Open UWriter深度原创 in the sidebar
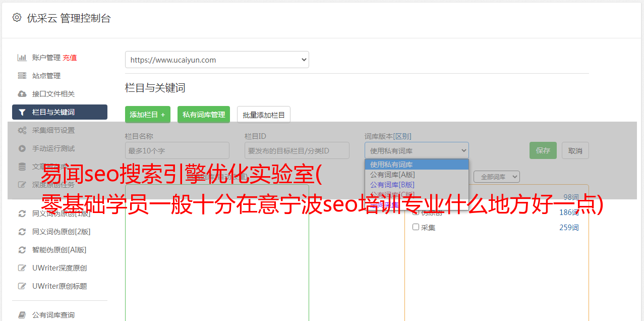This screenshot has width=644, height=321. pos(60,268)
